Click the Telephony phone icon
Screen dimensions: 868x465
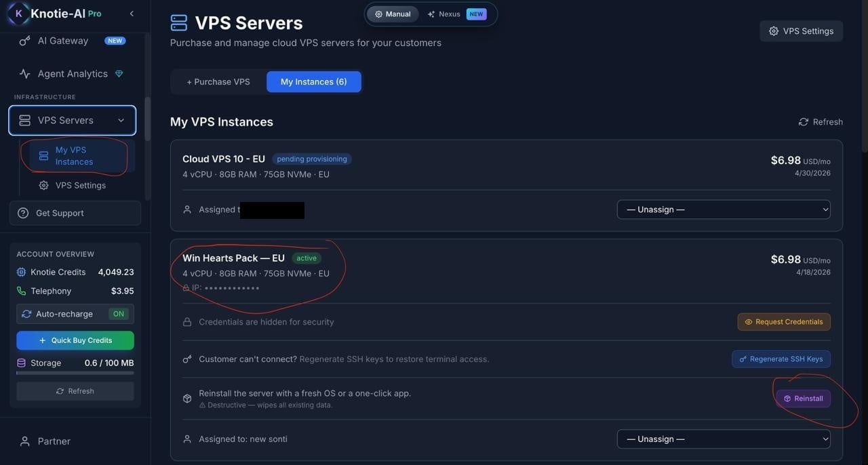(21, 291)
